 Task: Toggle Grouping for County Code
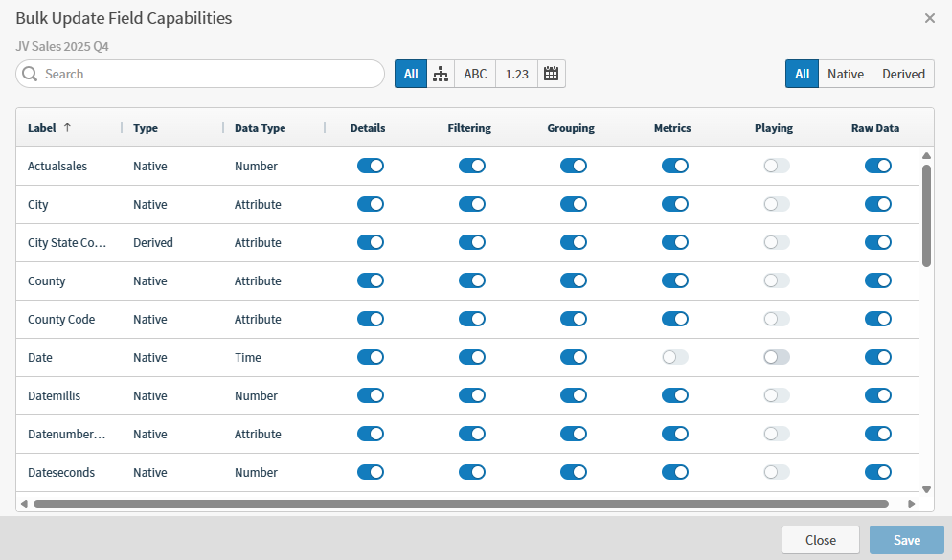[x=574, y=319]
